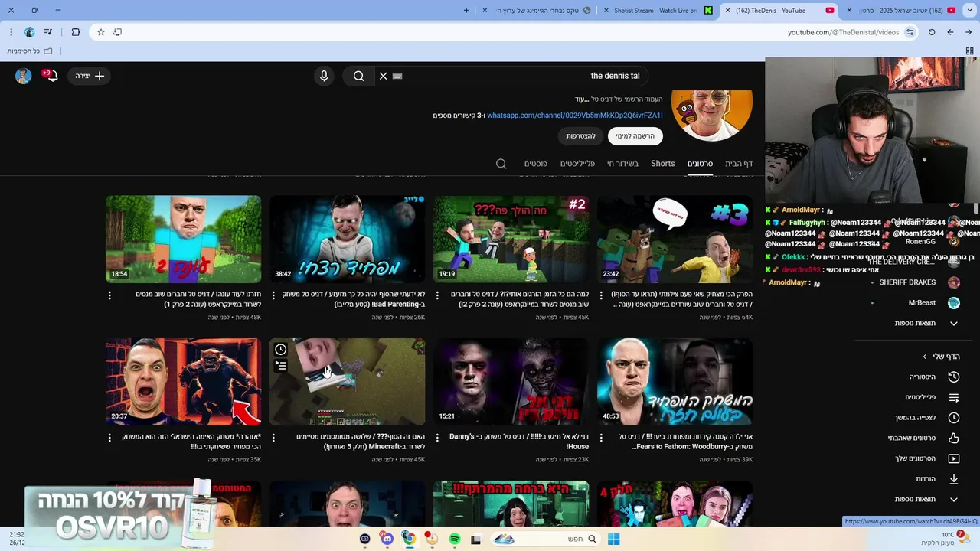Open the 48:53 Fears to Fathom thumbnail

click(x=675, y=382)
